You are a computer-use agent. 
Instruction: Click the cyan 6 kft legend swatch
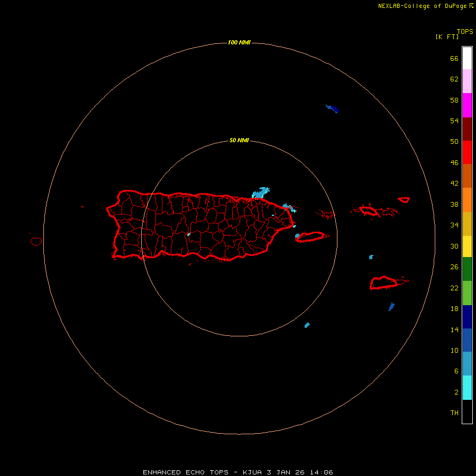(467, 388)
